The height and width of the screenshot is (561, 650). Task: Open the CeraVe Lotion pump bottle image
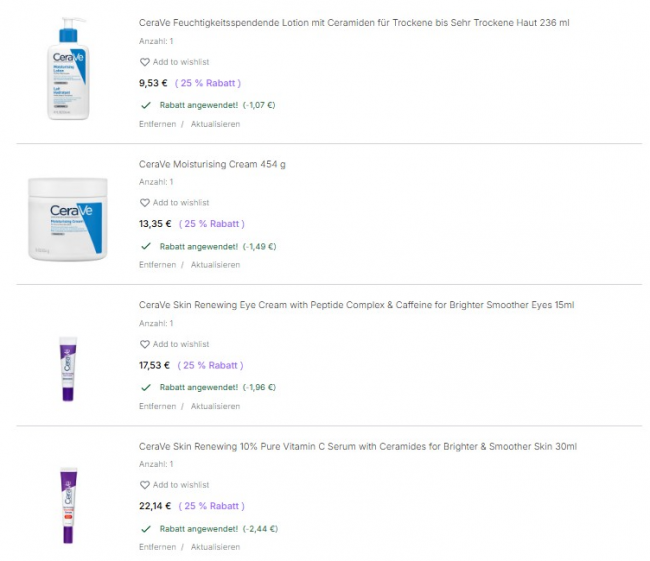coord(68,68)
